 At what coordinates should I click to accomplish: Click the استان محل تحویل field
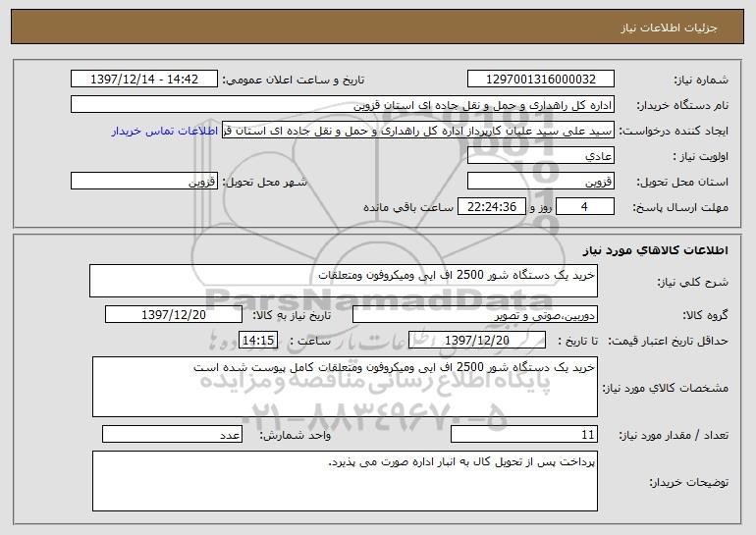pyautogui.click(x=541, y=182)
